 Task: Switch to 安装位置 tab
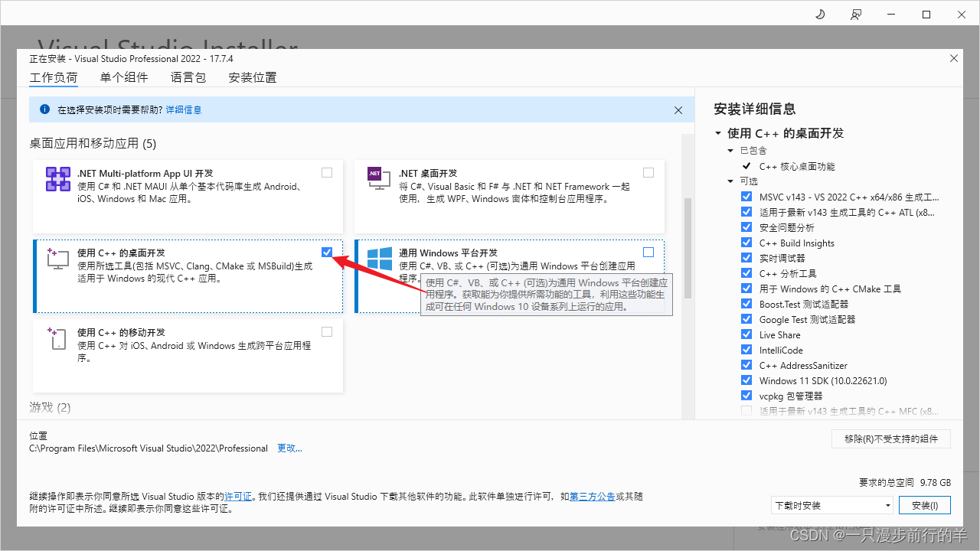point(253,77)
